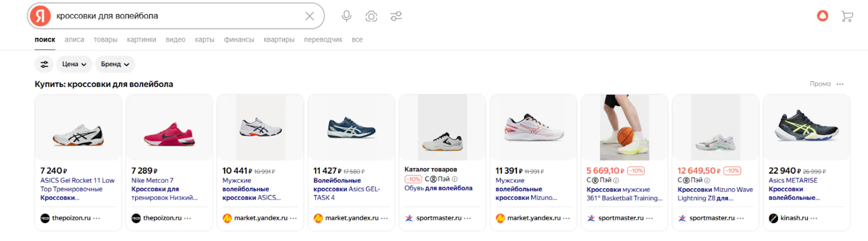Open the все tab for all services

pyautogui.click(x=357, y=40)
